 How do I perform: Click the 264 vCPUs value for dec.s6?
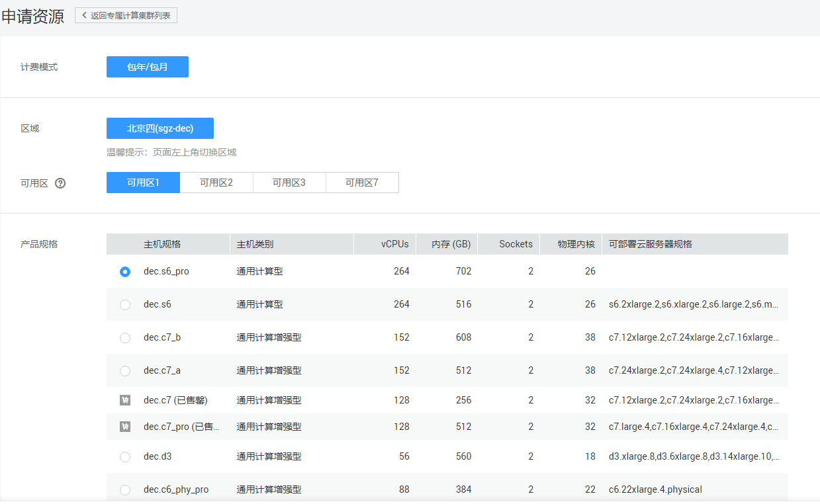(x=402, y=304)
